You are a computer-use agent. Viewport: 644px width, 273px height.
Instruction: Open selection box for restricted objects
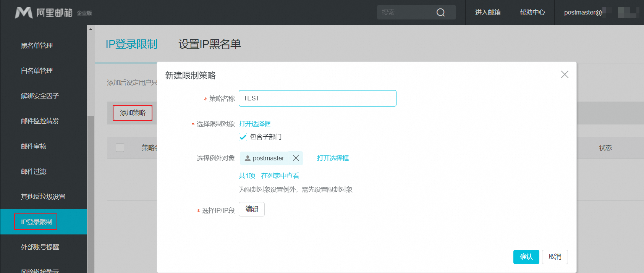tap(254, 124)
